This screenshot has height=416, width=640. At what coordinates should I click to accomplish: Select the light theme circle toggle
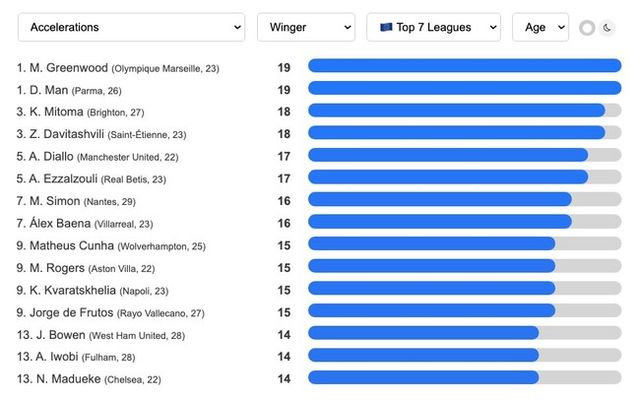(x=587, y=28)
